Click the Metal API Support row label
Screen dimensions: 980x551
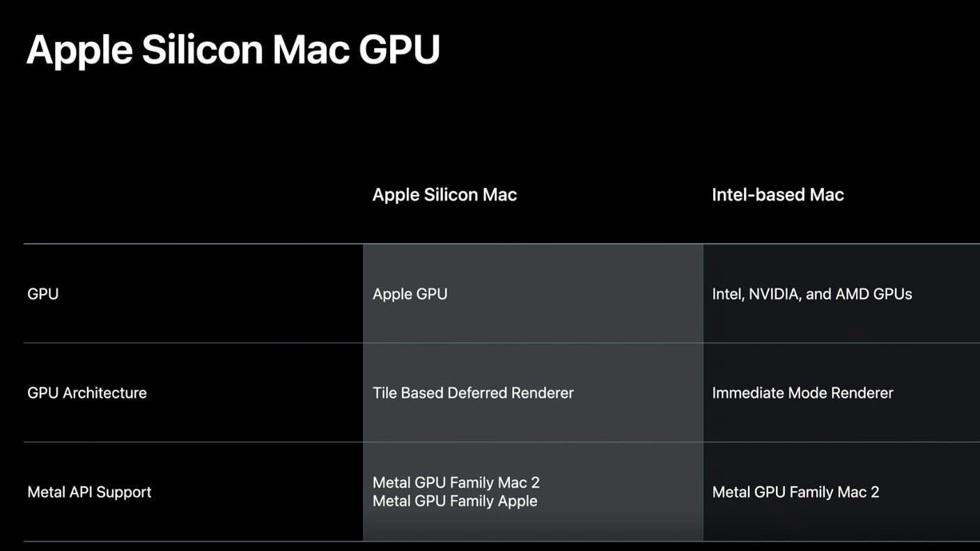click(89, 492)
